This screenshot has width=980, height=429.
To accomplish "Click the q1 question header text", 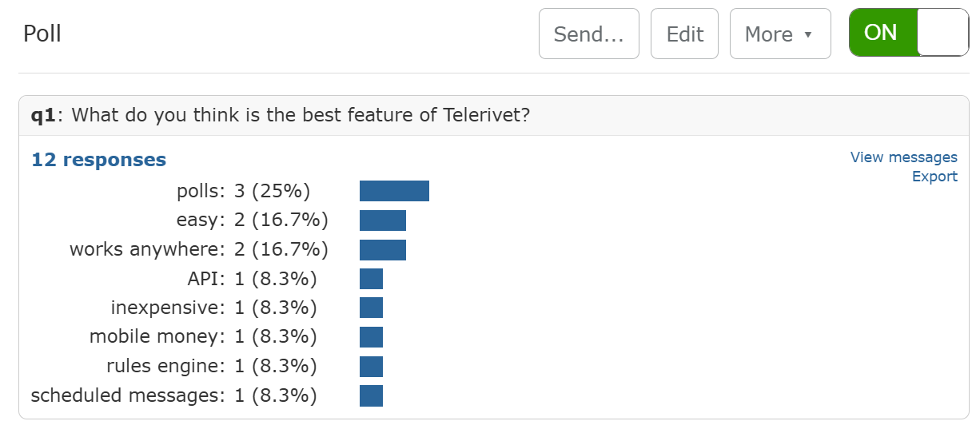I will tap(281, 115).
